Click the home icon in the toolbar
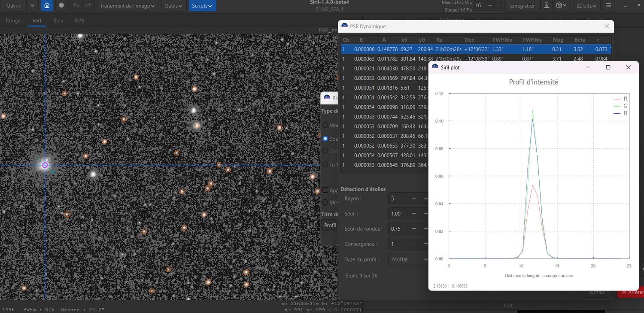The height and width of the screenshot is (313, 644). click(x=47, y=6)
